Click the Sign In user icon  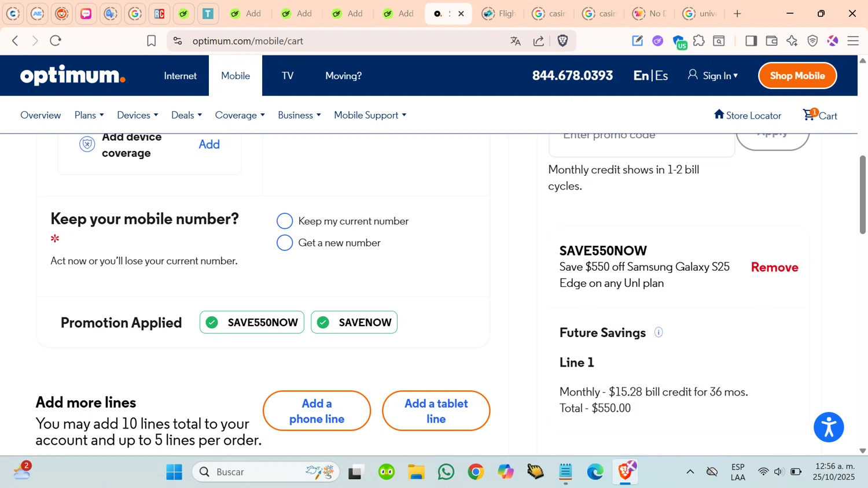coord(693,75)
